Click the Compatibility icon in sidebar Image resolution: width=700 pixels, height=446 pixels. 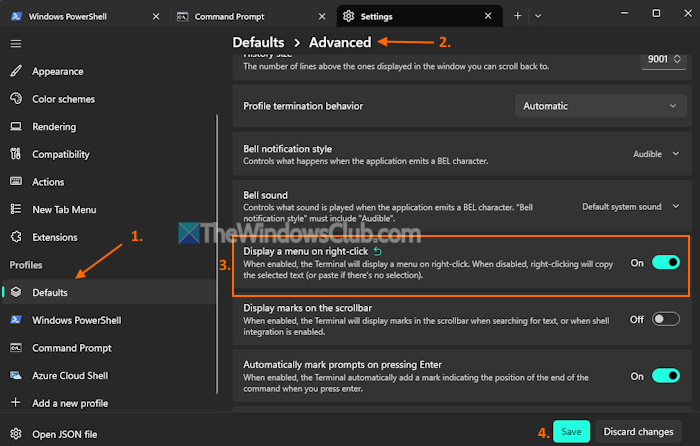click(x=16, y=154)
